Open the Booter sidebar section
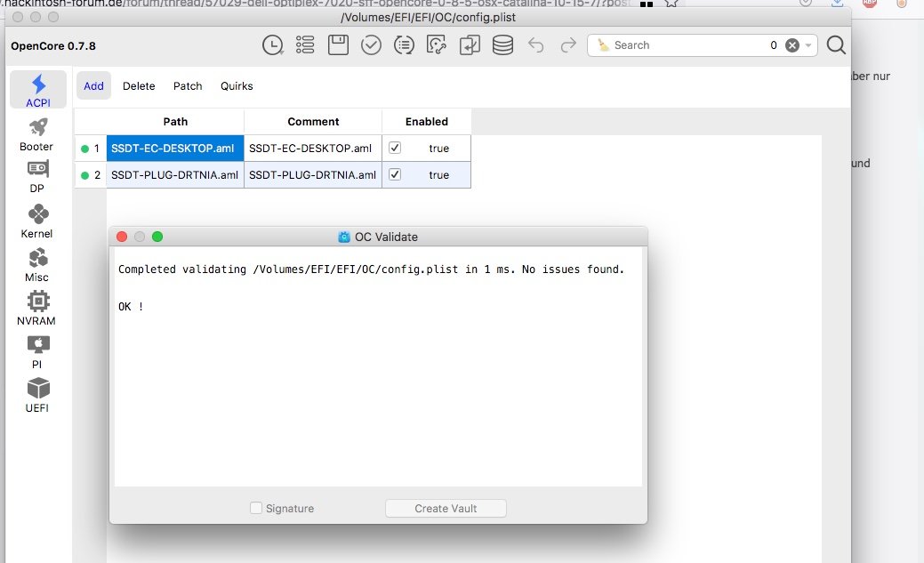The image size is (924, 563). (36, 135)
